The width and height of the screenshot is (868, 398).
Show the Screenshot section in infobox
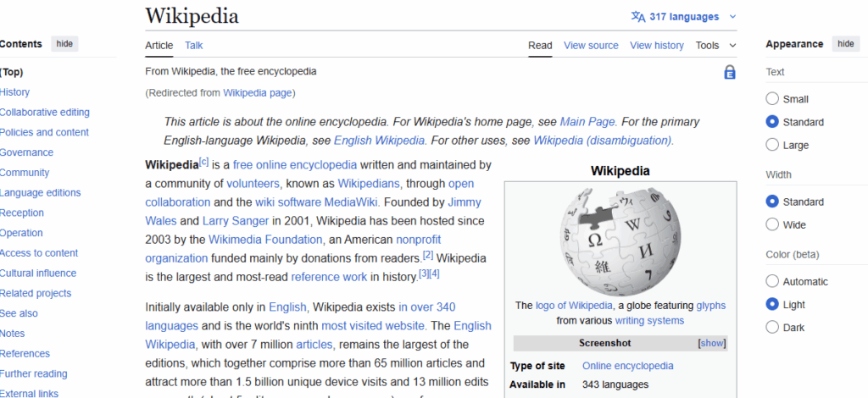tap(711, 343)
